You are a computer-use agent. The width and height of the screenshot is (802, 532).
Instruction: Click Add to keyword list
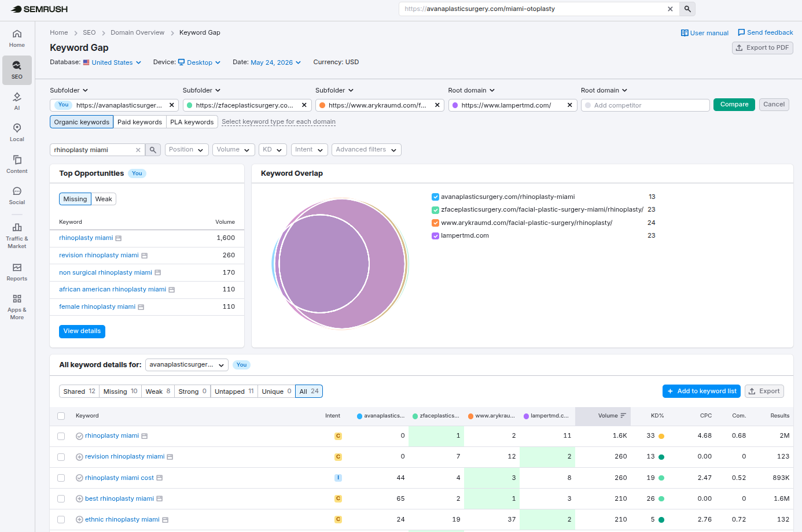tap(702, 391)
